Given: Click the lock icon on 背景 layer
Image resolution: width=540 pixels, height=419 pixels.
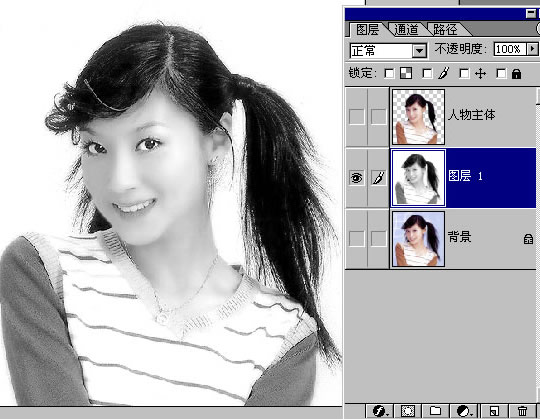Looking at the screenshot, I should click(528, 239).
